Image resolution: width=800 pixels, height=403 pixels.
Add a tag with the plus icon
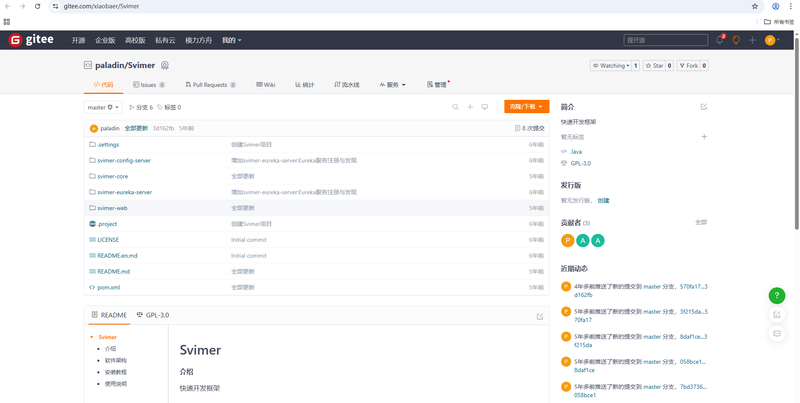(x=704, y=137)
